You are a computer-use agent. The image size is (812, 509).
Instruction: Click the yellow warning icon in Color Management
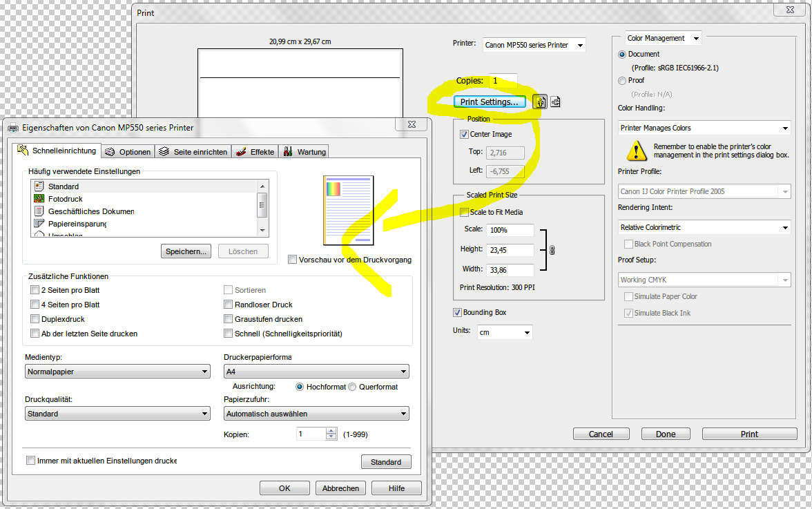coord(636,151)
